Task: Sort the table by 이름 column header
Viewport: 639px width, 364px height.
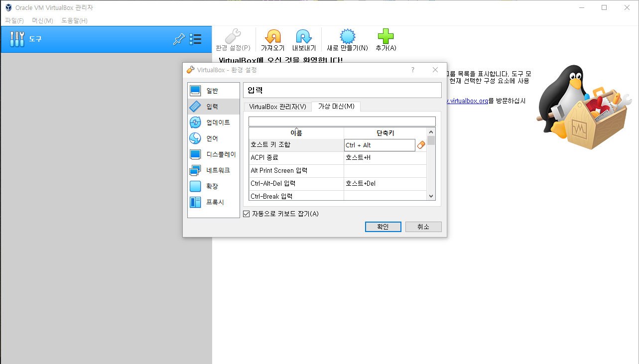Action: tap(296, 133)
